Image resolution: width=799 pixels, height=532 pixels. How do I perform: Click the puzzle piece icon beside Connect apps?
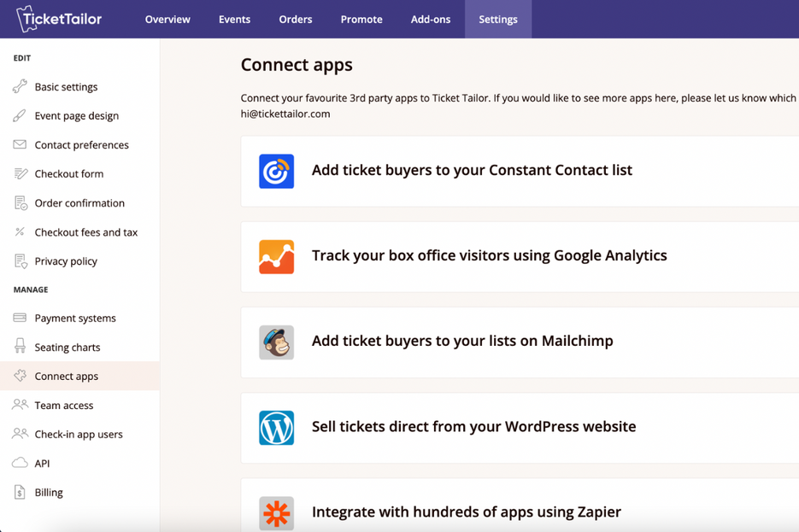pos(18,376)
